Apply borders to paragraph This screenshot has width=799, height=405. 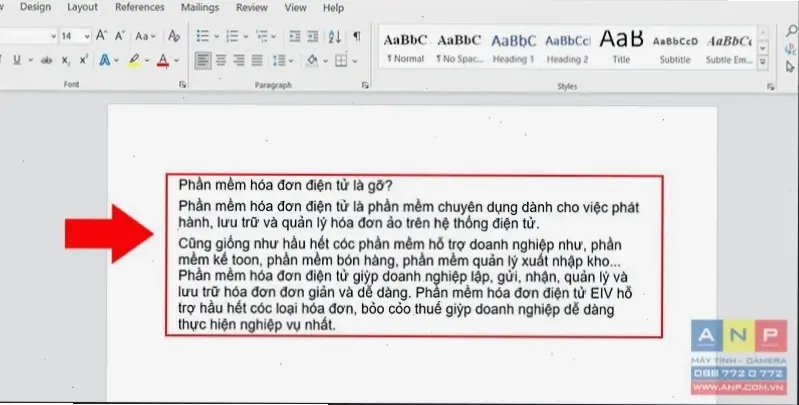click(x=341, y=61)
